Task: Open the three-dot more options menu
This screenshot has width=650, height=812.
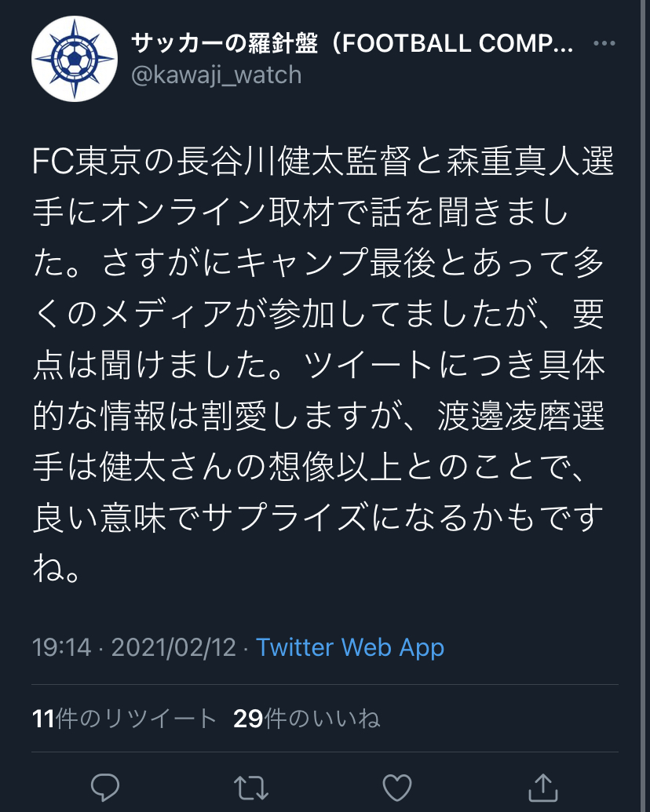Action: coord(604,43)
